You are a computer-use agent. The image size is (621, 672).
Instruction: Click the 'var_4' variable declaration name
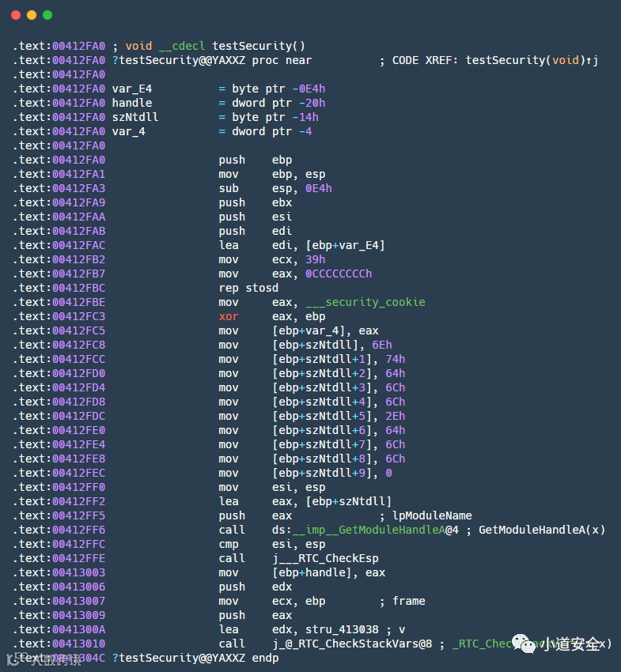coord(129,131)
